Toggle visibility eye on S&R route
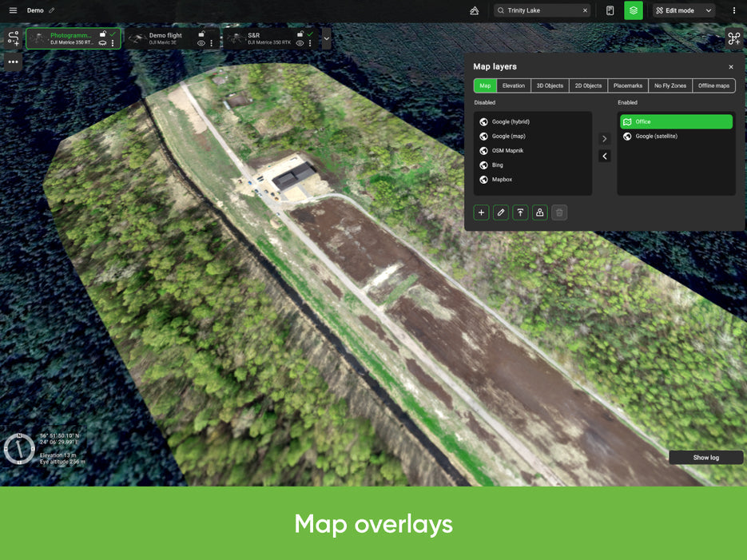The height and width of the screenshot is (560, 747). (x=300, y=43)
